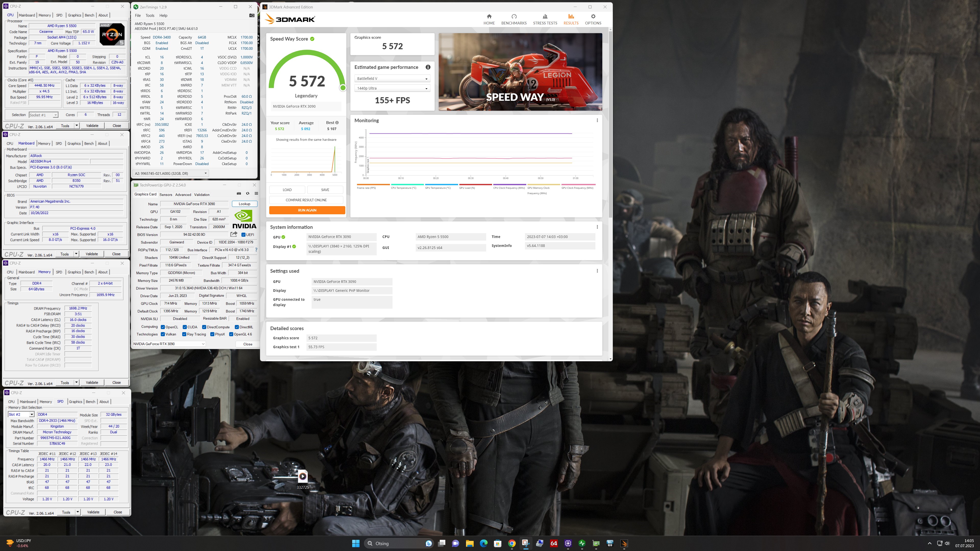Open the Slot #2 dropdown in CPU-Z SPD

(21, 415)
